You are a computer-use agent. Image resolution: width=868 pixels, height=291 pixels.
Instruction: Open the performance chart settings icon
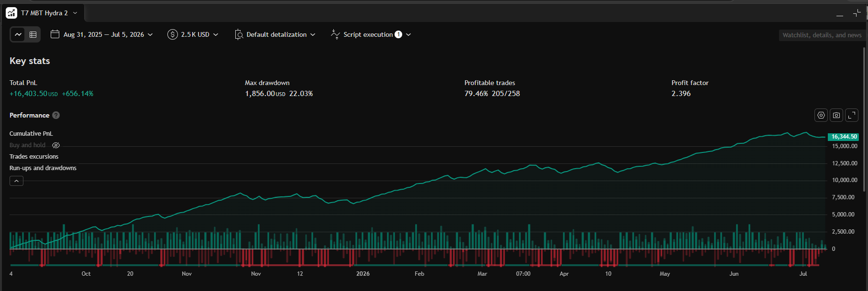click(x=821, y=115)
